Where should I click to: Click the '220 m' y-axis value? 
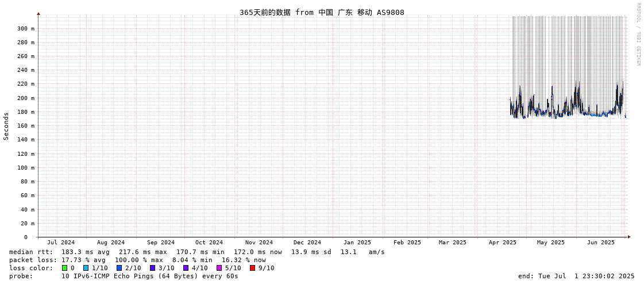[26, 84]
